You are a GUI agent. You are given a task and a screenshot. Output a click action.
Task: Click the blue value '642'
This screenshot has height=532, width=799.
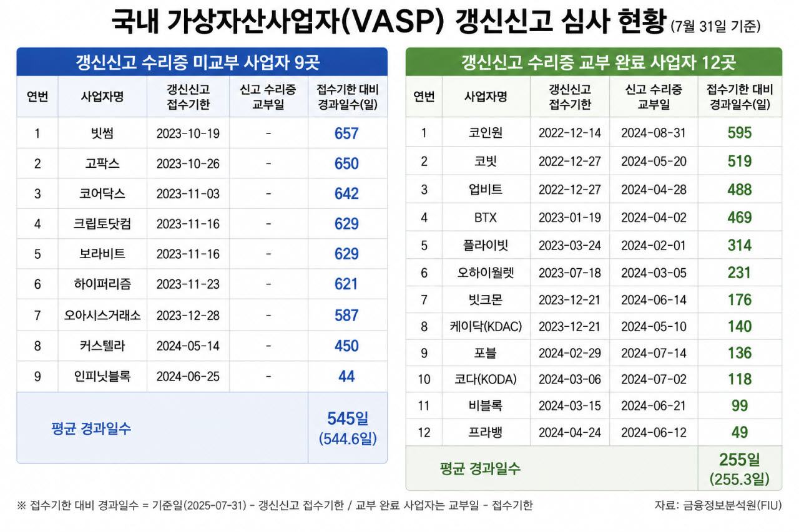coord(346,193)
